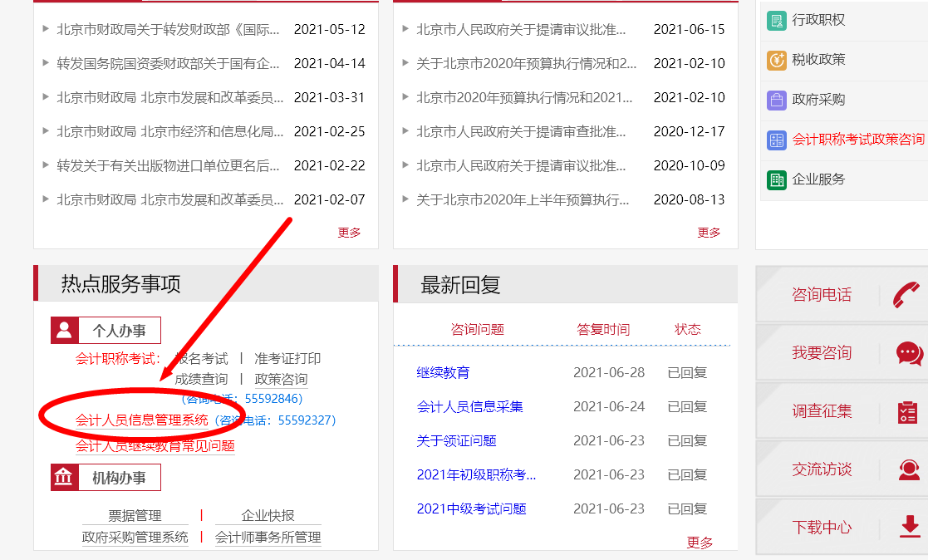Open 行政职权 service icon
The image size is (928, 560).
coord(775,19)
